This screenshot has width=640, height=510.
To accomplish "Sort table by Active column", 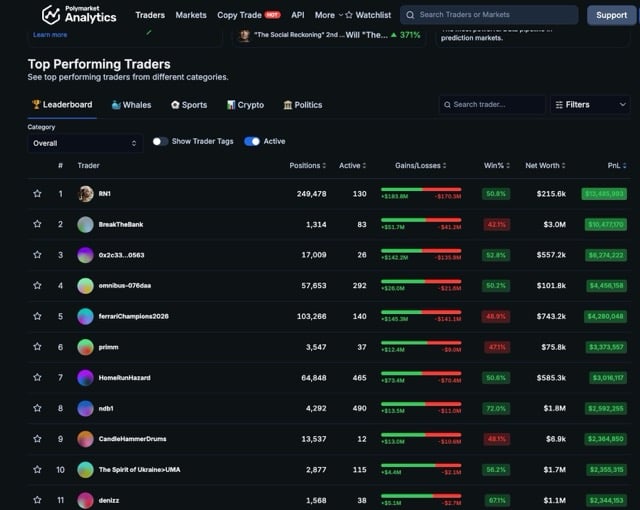I will click(x=353, y=166).
